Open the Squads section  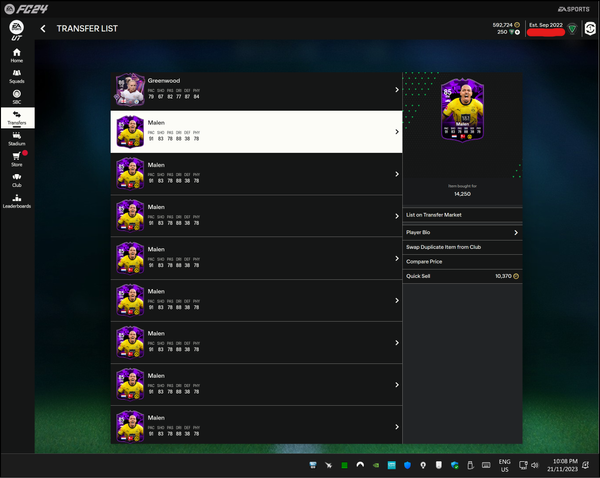pyautogui.click(x=17, y=76)
